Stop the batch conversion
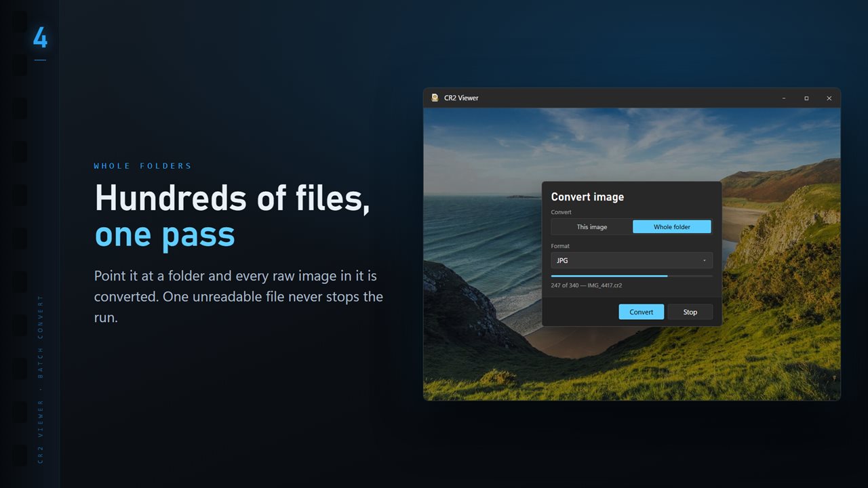The image size is (868, 488). [x=690, y=312]
